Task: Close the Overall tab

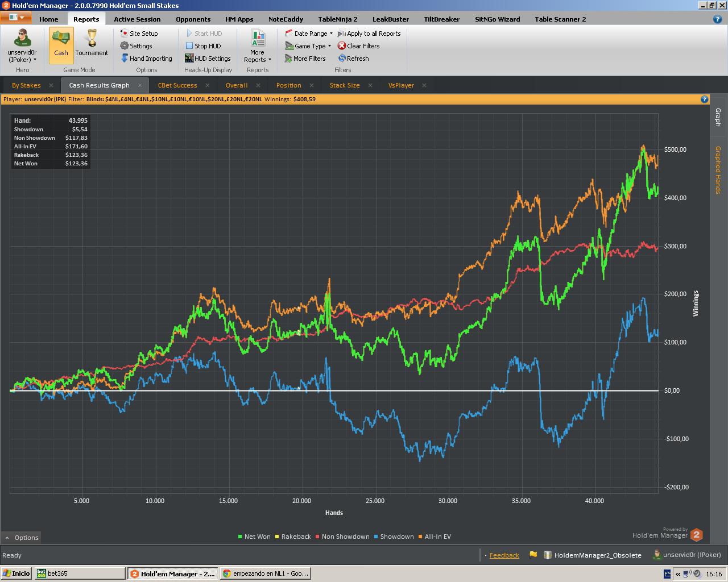Action: click(x=258, y=85)
